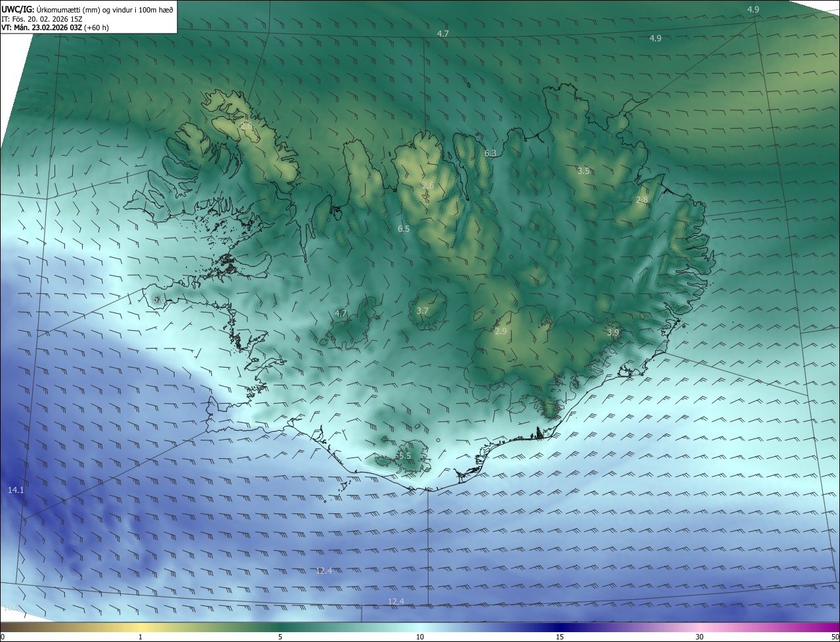Click the color scale tick label 50
Screen dimensions: 840x642
click(835, 637)
